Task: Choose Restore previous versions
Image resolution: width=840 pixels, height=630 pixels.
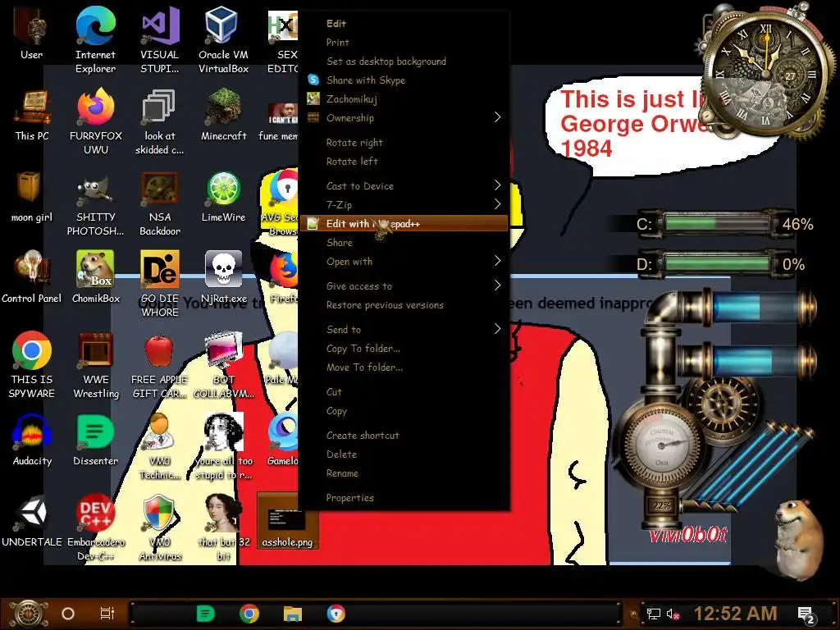Action: 403,305
